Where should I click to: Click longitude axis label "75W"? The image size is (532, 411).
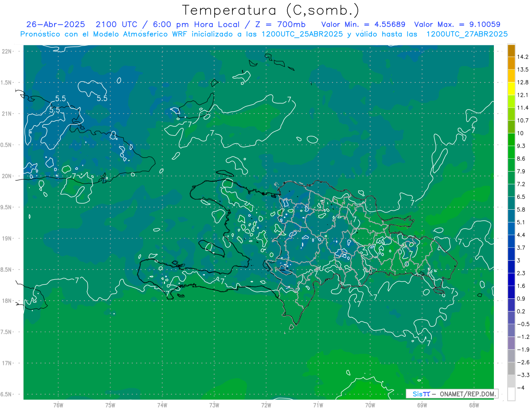click(110, 405)
